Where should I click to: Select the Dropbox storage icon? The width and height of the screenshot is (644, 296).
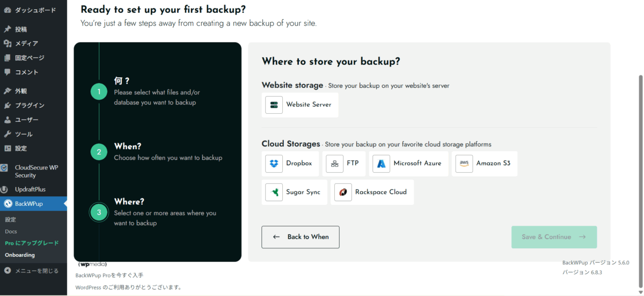274,164
